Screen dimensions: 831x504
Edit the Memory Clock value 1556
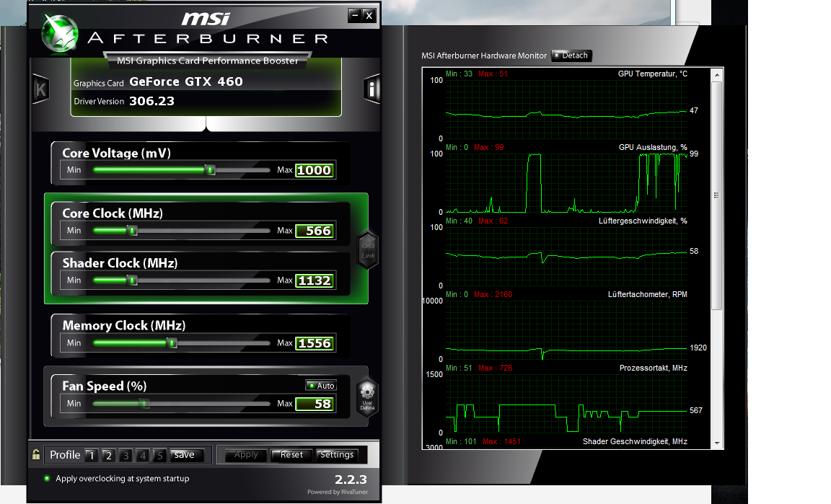(x=315, y=343)
